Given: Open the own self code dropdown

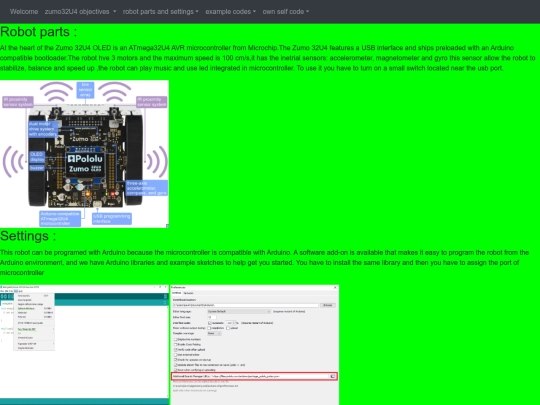Looking at the screenshot, I should (x=285, y=12).
